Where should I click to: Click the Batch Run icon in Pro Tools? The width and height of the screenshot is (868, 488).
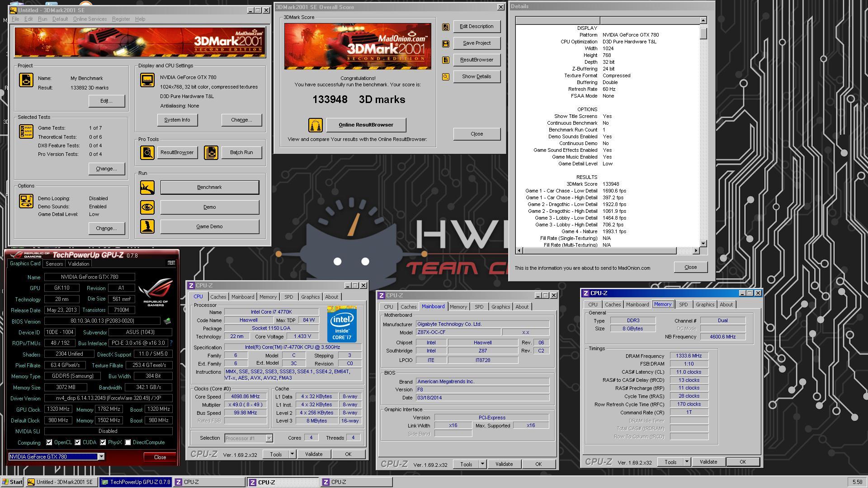[x=211, y=152]
